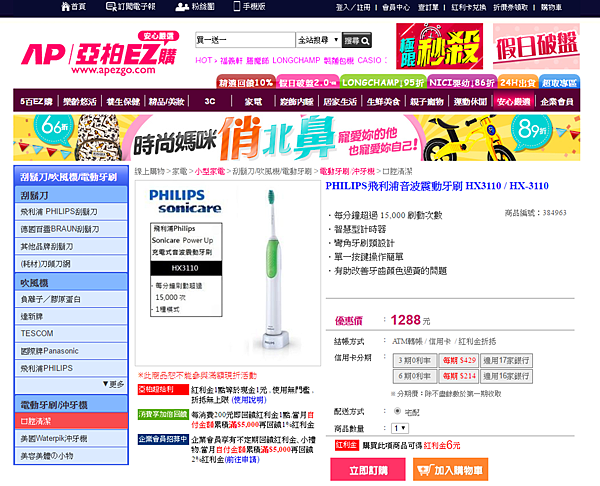Click the 小型家電 breadcrumb link
Image resolution: width=600 pixels, height=486 pixels.
click(x=210, y=171)
